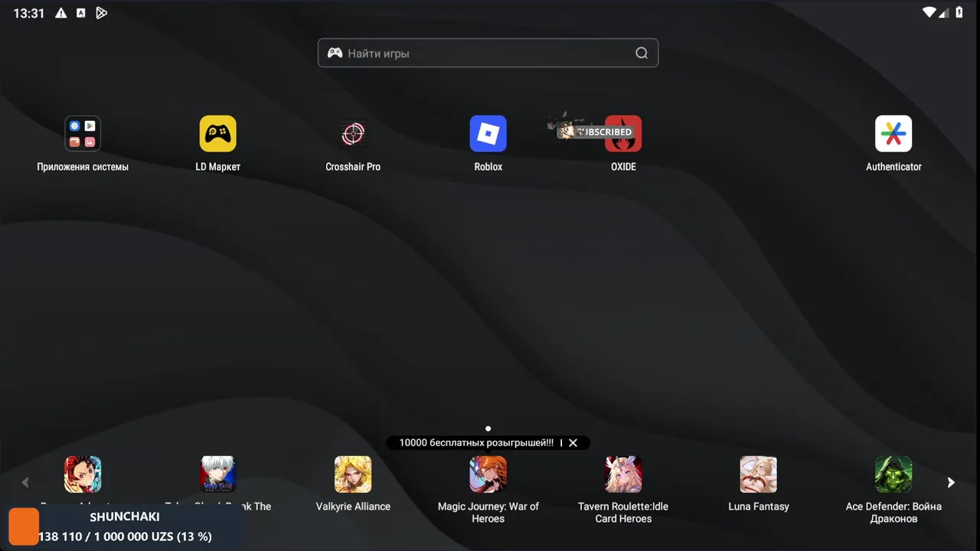Open the Приложения системы folder
The height and width of the screenshot is (551, 980).
pos(83,134)
